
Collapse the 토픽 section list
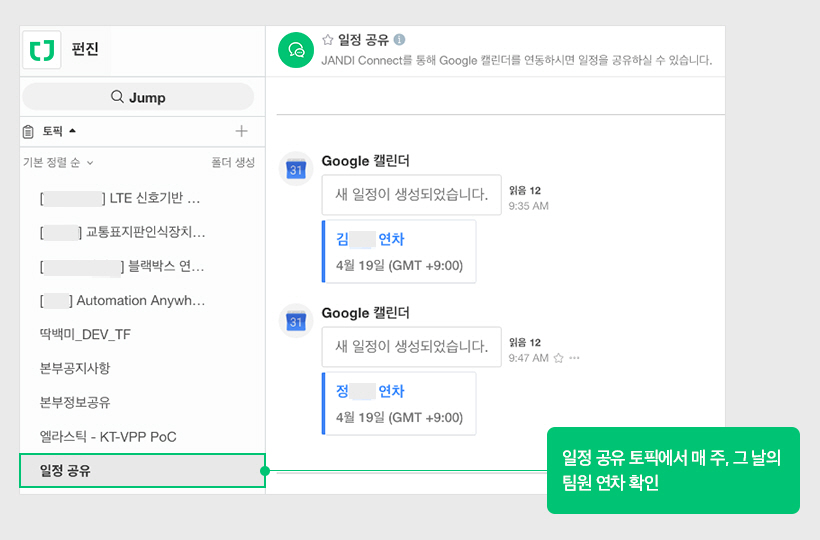[x=72, y=131]
